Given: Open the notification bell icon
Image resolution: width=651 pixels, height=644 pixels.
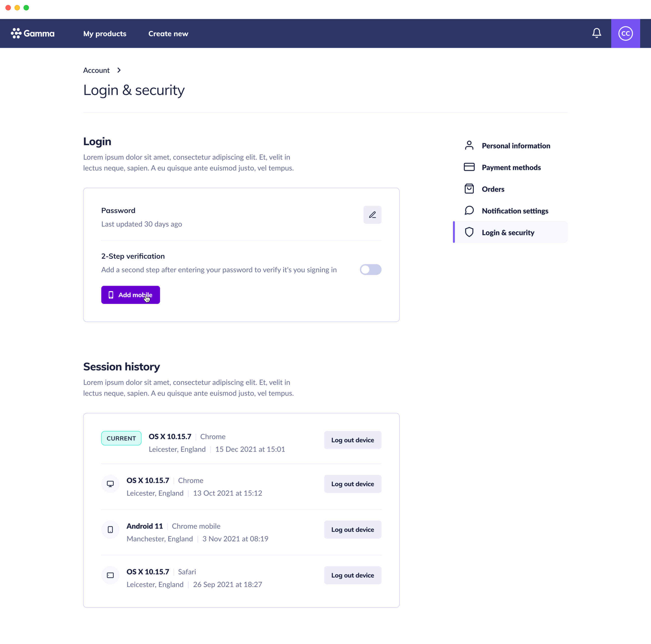Looking at the screenshot, I should pyautogui.click(x=596, y=33).
